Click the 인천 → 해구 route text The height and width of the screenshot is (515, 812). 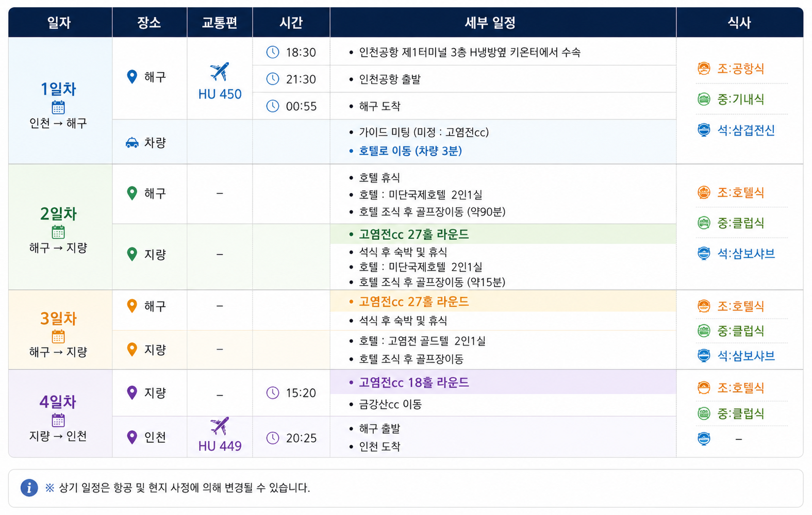(x=58, y=123)
